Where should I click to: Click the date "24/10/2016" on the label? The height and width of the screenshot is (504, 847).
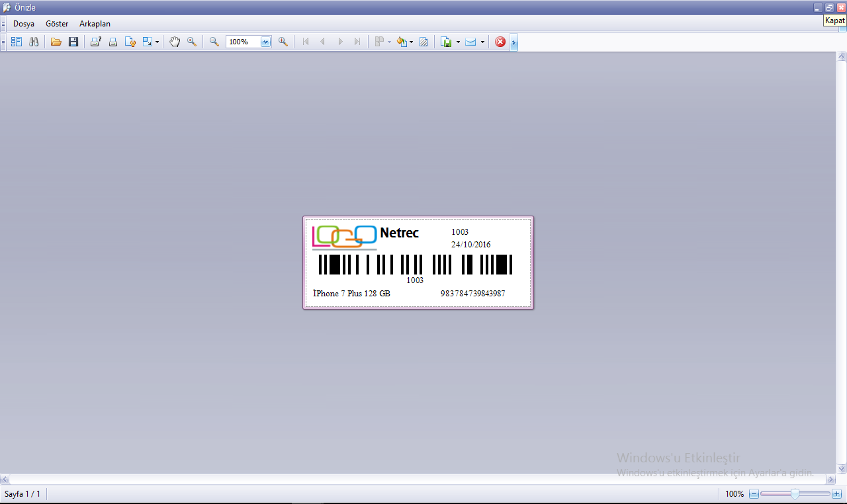click(471, 245)
